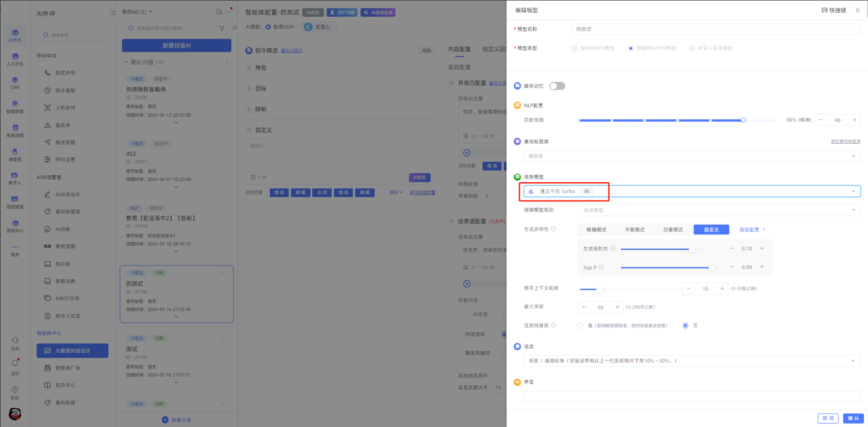Click the info icon beside 生成多样性
Image resolution: width=868 pixels, height=427 pixels.
[x=553, y=229]
